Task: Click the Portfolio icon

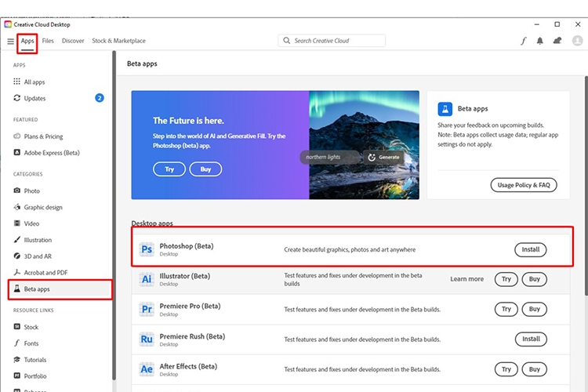Action: click(17, 376)
